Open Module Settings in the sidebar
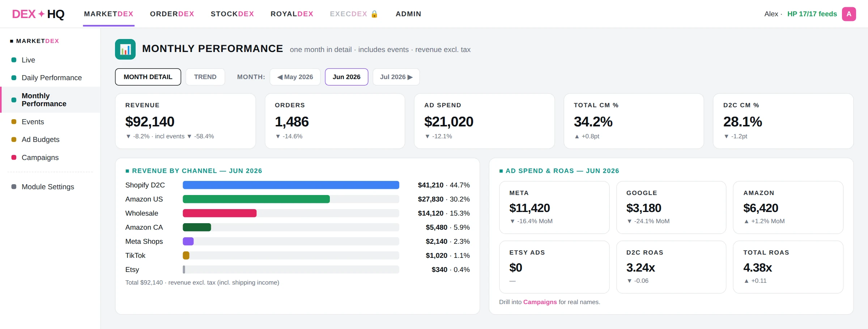 50,187
